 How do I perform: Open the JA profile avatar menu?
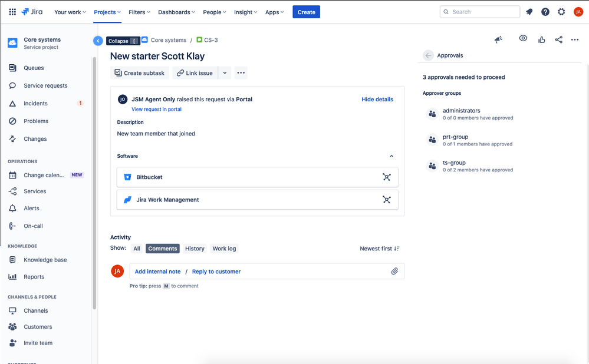coord(578,12)
